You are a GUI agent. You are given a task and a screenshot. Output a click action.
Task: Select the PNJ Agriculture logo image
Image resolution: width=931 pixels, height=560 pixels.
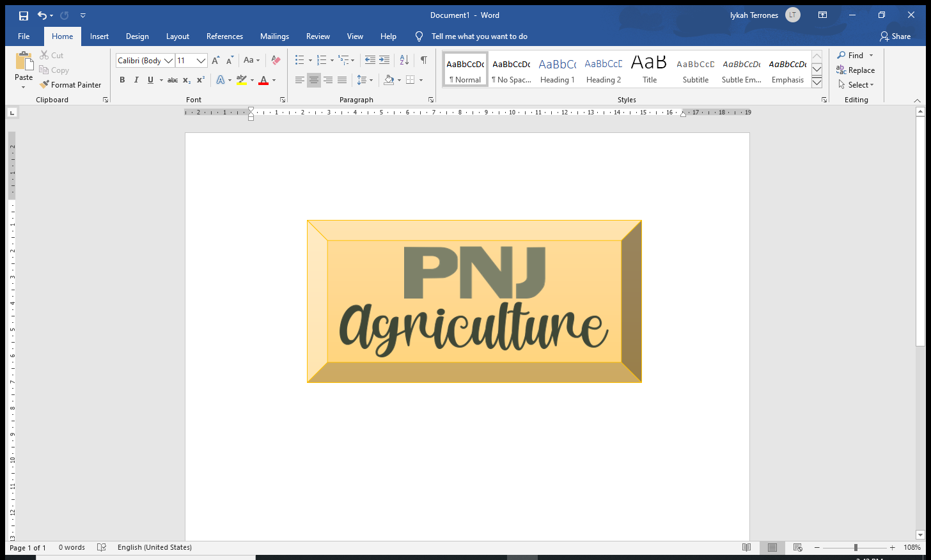click(x=474, y=302)
